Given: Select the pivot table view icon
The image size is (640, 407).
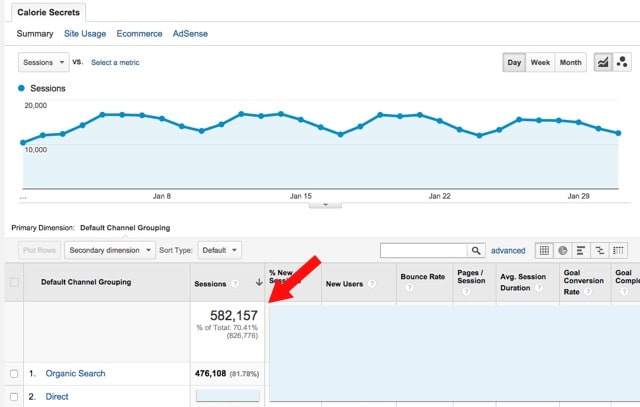Looking at the screenshot, I should (x=619, y=250).
